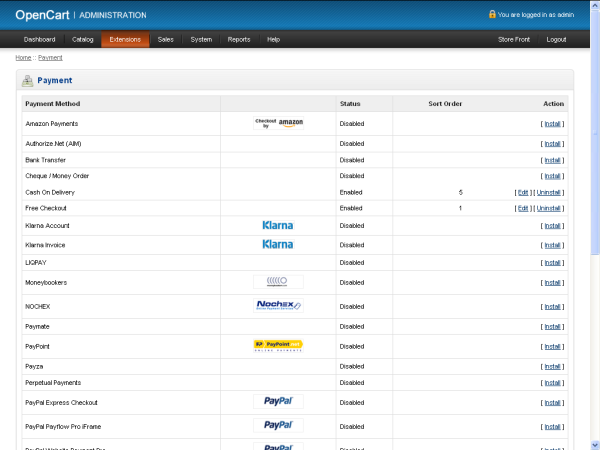The height and width of the screenshot is (450, 600).
Task: Click the Amazon Payments row name
Action: click(52, 124)
